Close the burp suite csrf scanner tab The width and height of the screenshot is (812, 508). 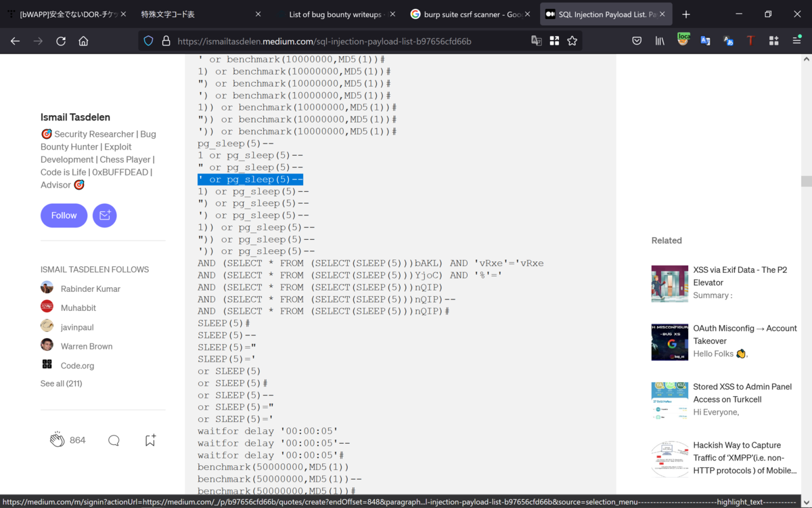(x=528, y=14)
